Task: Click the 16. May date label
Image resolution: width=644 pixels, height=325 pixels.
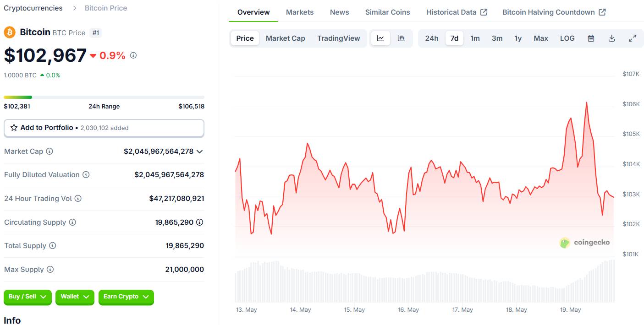Action: pyautogui.click(x=408, y=310)
